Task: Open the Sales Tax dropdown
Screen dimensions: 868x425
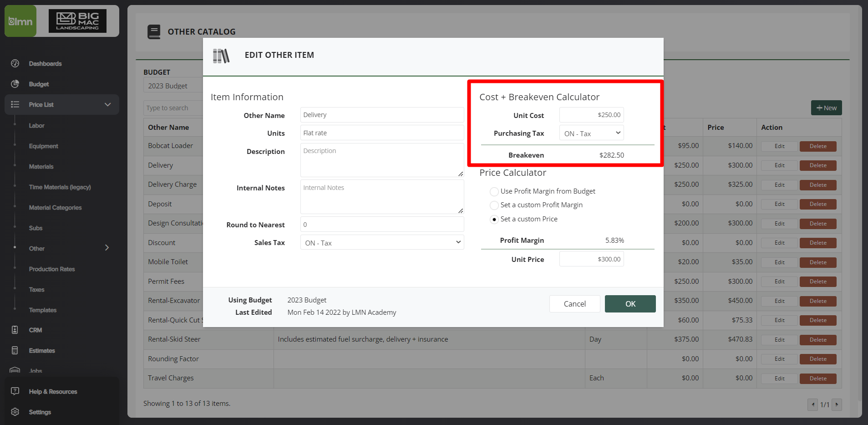Action: pos(382,242)
